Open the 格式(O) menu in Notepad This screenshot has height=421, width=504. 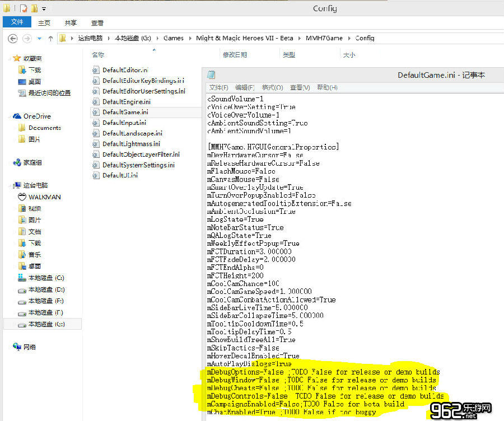272,87
